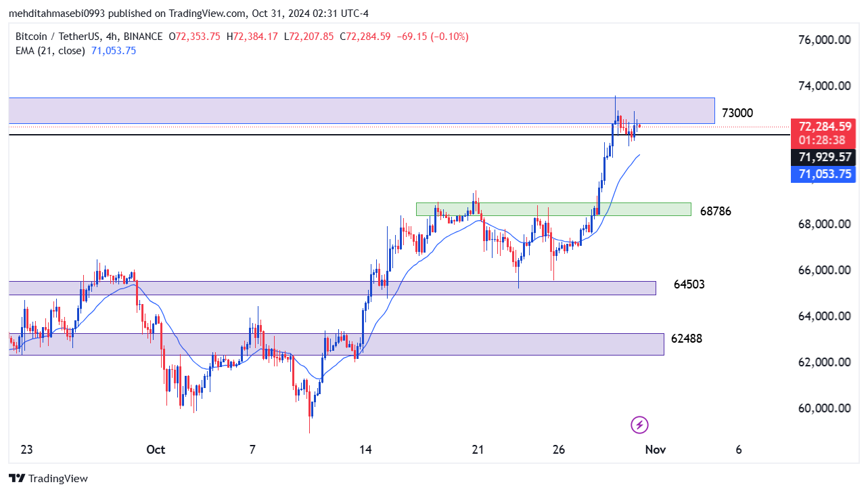Click the high price value H72,384.17
Image resolution: width=868 pixels, height=493 pixels.
tap(252, 37)
